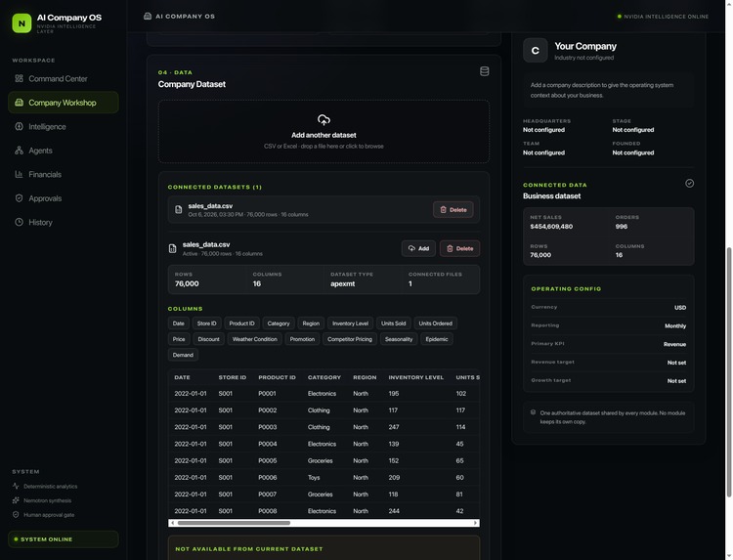Click the Store ID column chip
This screenshot has width=733, height=560.
[206, 323]
